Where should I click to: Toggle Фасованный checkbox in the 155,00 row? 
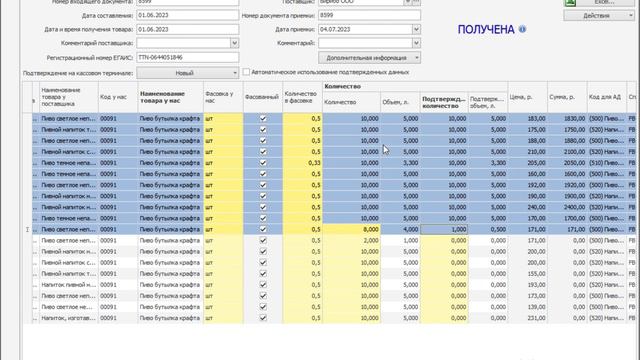click(263, 273)
